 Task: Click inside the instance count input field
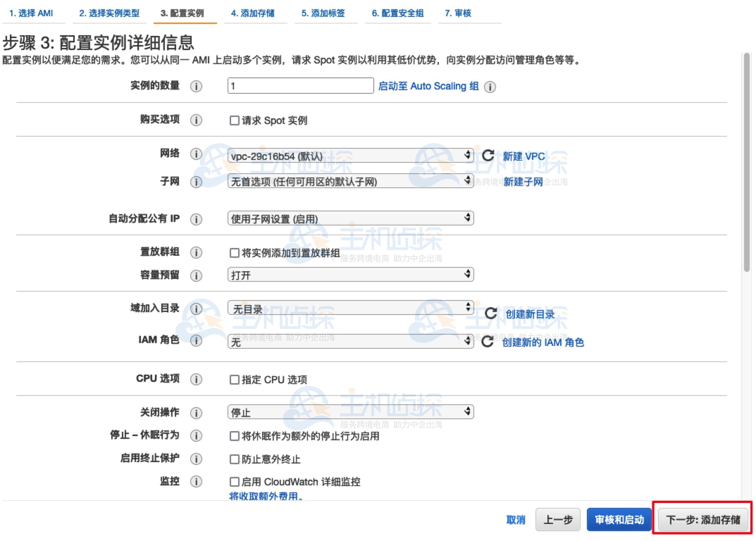click(x=300, y=86)
